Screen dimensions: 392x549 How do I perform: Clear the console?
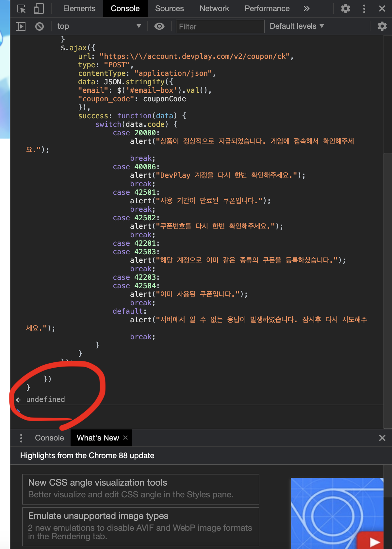pos(40,26)
